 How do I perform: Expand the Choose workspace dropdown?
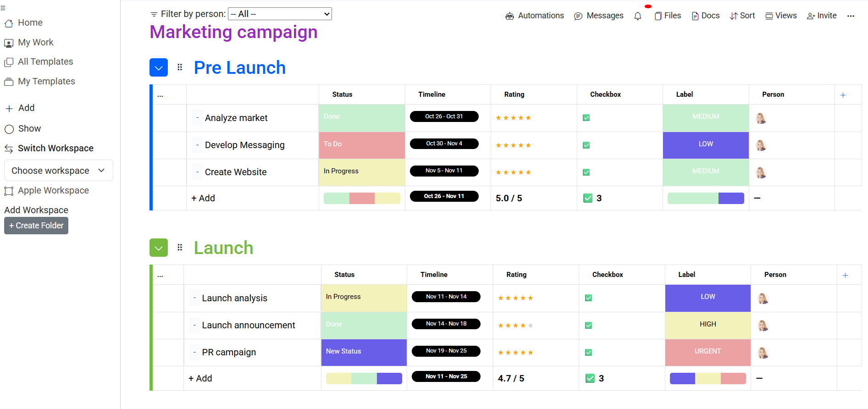coord(58,171)
